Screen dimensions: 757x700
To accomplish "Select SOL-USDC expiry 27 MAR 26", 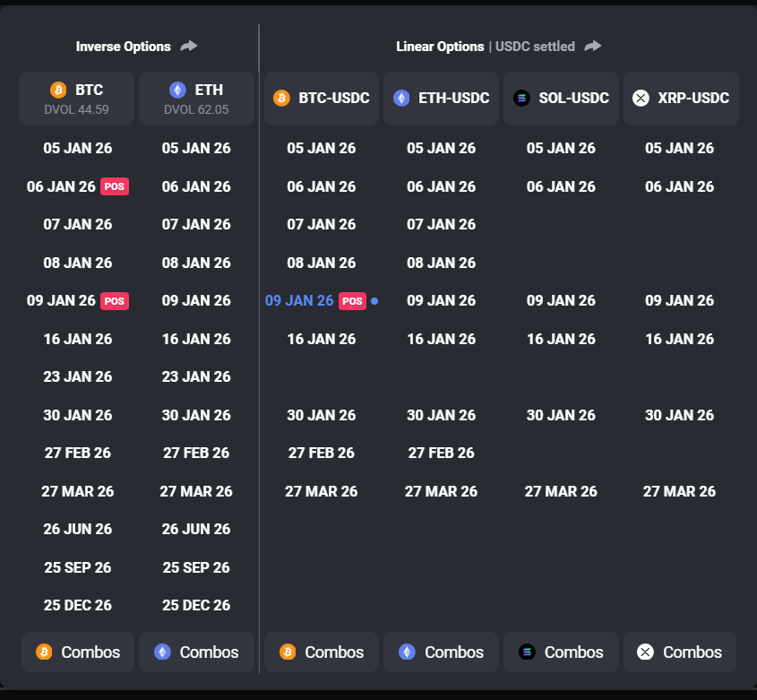I will (x=561, y=491).
